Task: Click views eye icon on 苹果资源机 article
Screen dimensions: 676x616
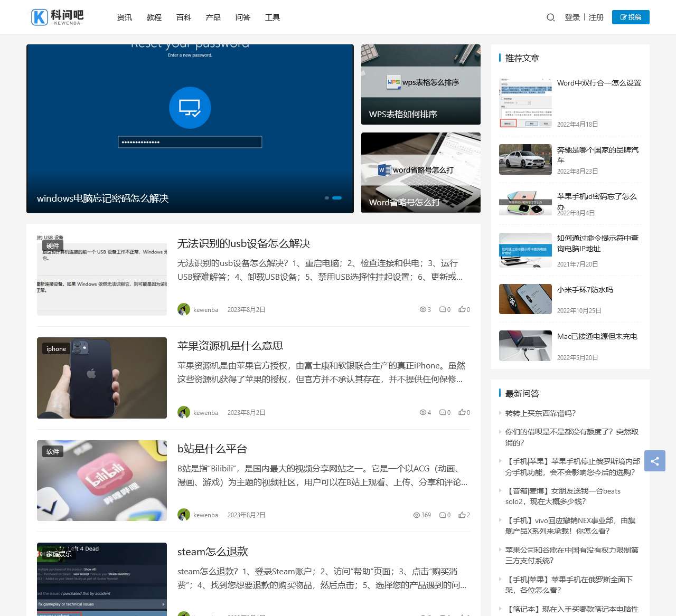Action: (422, 412)
